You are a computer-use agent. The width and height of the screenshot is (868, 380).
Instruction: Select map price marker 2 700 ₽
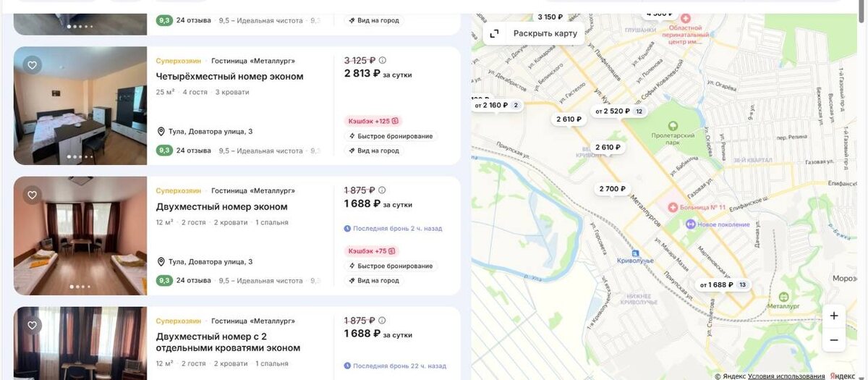coord(612,189)
